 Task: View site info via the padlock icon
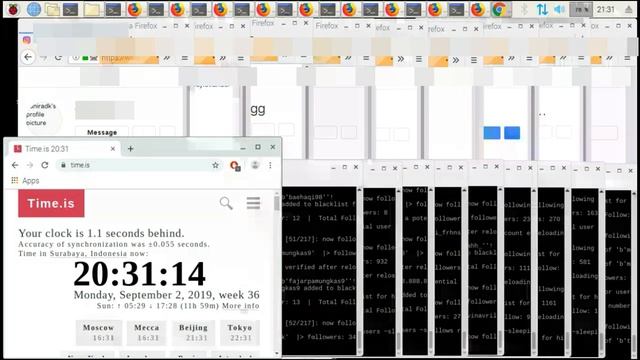coord(63,165)
